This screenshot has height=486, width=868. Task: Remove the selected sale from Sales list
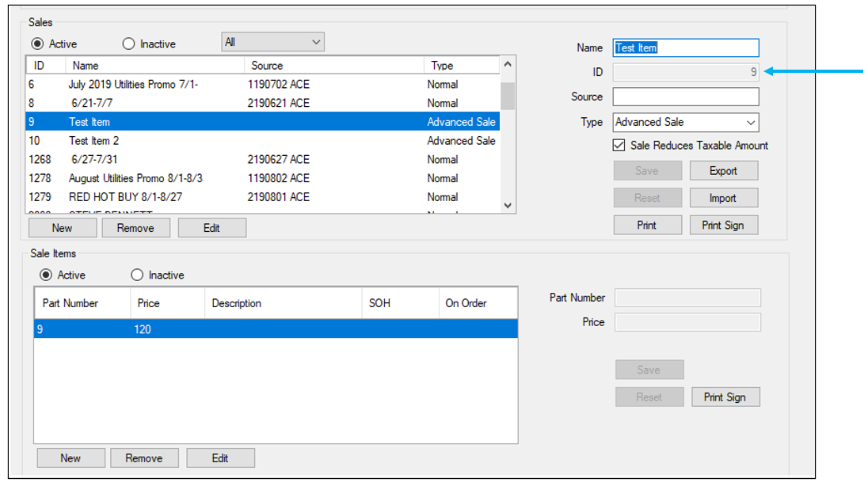coord(135,228)
